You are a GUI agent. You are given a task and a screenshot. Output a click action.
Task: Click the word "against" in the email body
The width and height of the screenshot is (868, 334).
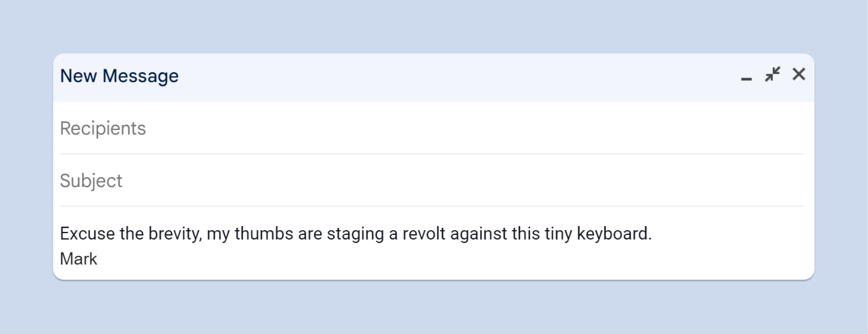point(478,233)
